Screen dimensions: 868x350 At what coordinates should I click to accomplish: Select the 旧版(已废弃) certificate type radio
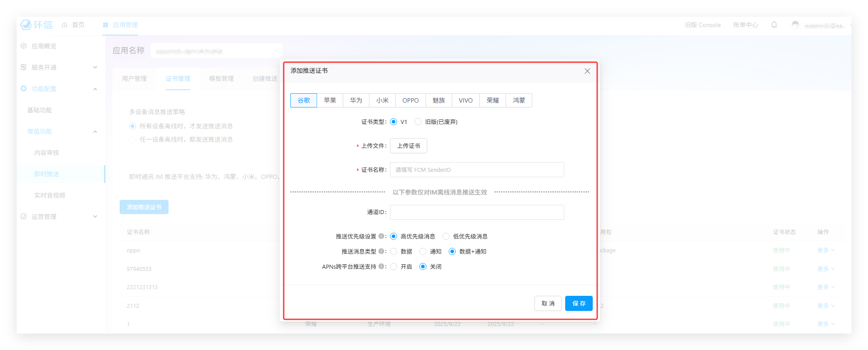(x=418, y=122)
